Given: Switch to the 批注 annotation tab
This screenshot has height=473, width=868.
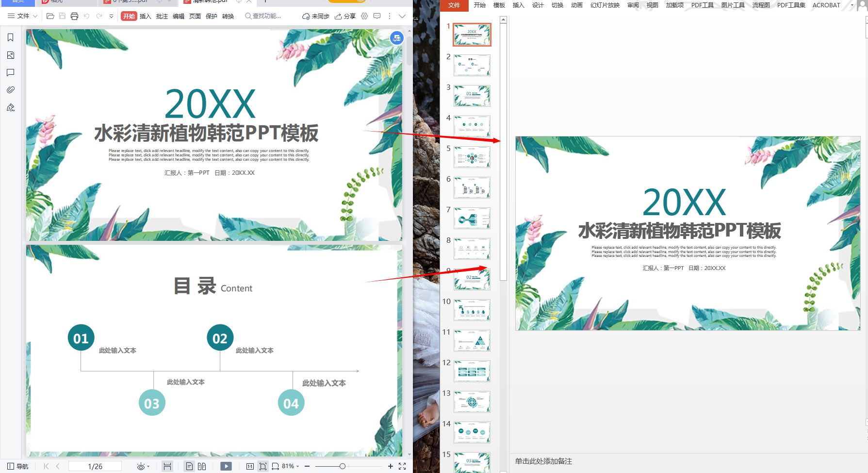Looking at the screenshot, I should (x=162, y=16).
